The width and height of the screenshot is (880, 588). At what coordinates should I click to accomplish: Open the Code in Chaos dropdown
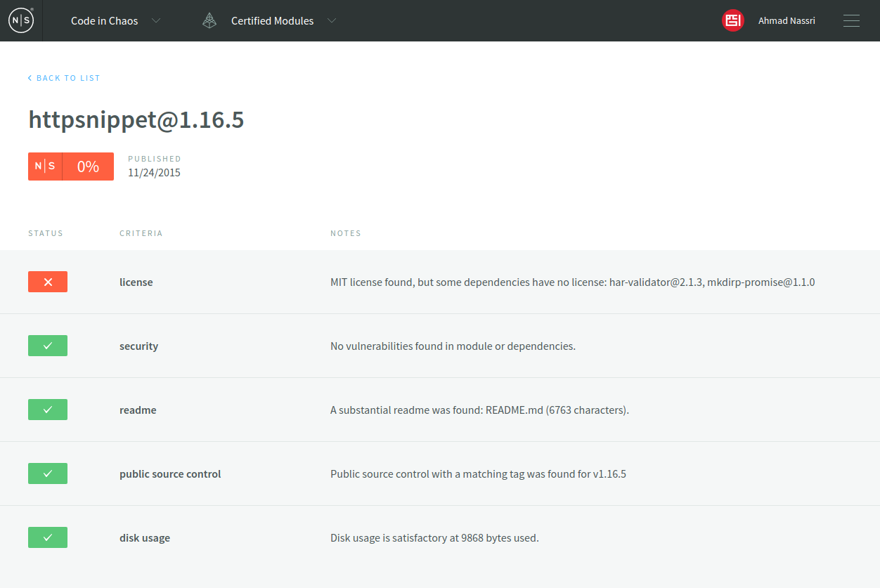click(104, 21)
